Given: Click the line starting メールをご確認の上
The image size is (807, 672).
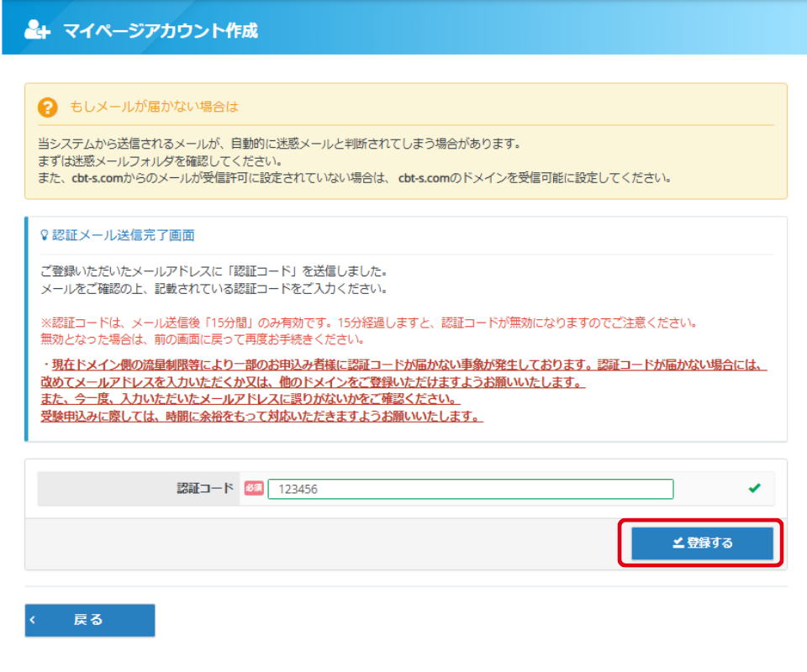Looking at the screenshot, I should tap(214, 288).
